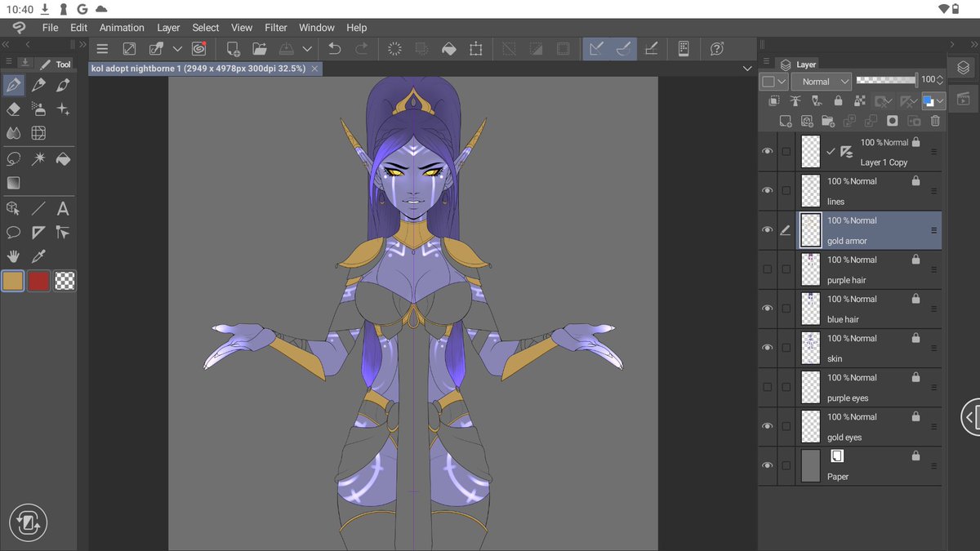This screenshot has height=551, width=980.
Task: Hide the lines layer
Action: pyautogui.click(x=767, y=190)
